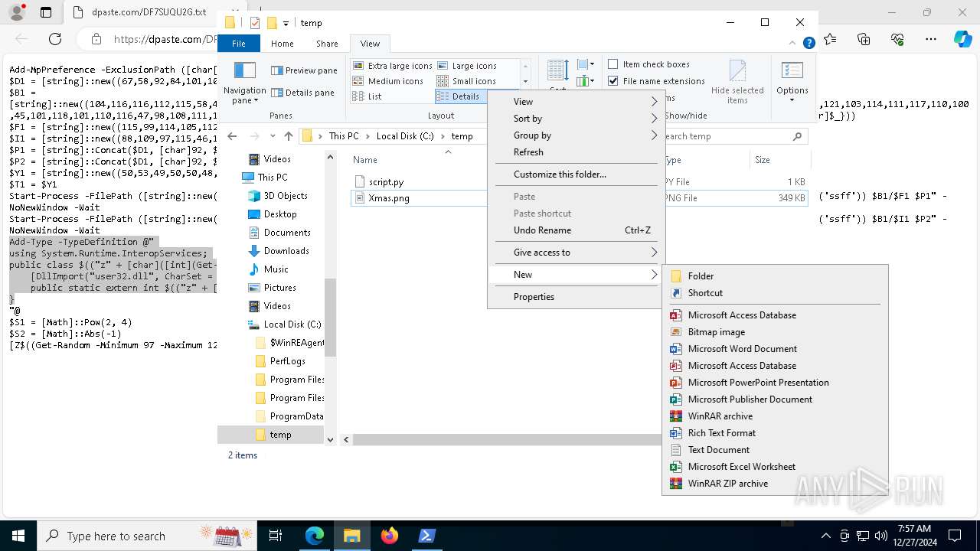
Task: Open Downloads in navigation tree
Action: [x=286, y=251]
